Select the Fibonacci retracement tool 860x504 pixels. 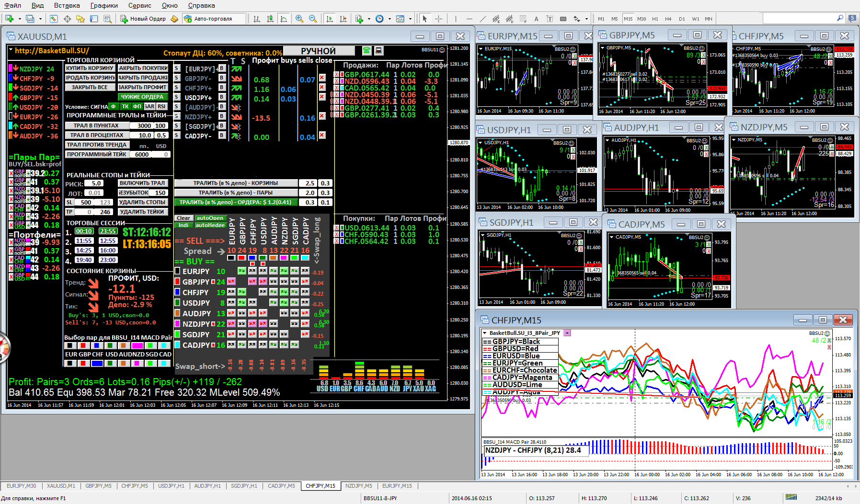click(x=523, y=19)
